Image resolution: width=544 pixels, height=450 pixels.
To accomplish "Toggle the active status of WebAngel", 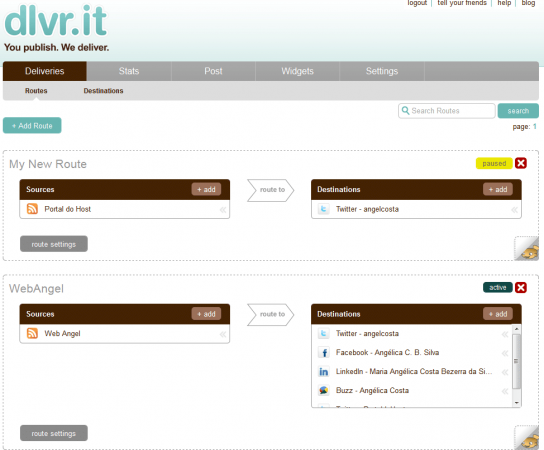I will coord(498,287).
